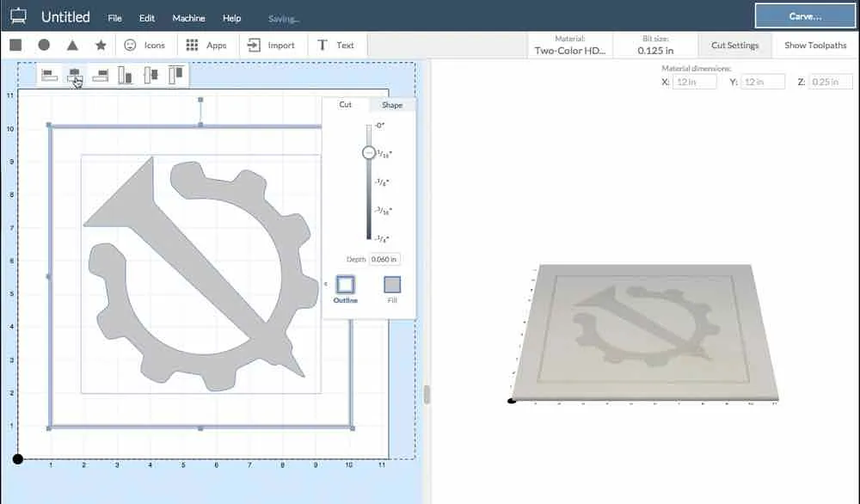Click the align bottom edges icon
This screenshot has height=504, width=860.
[x=126, y=76]
